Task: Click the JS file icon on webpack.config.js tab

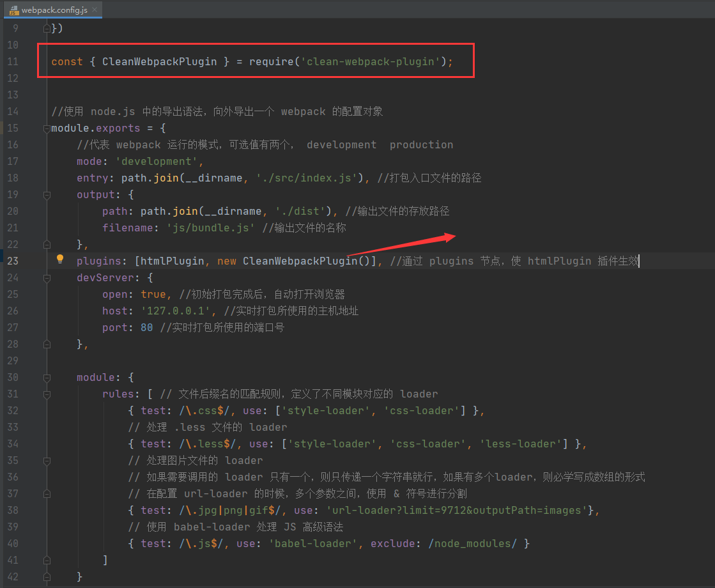Action: point(14,10)
